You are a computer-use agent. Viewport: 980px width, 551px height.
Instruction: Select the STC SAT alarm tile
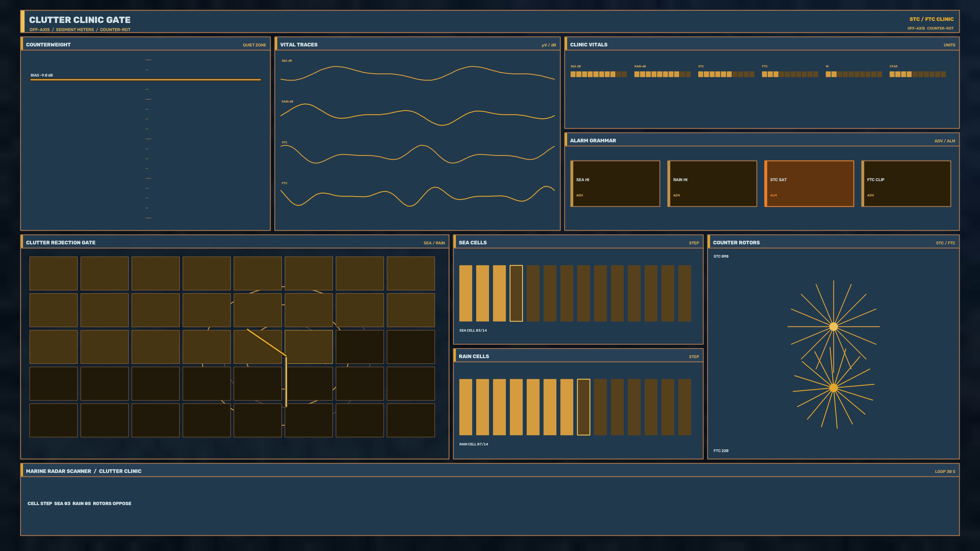tap(809, 184)
